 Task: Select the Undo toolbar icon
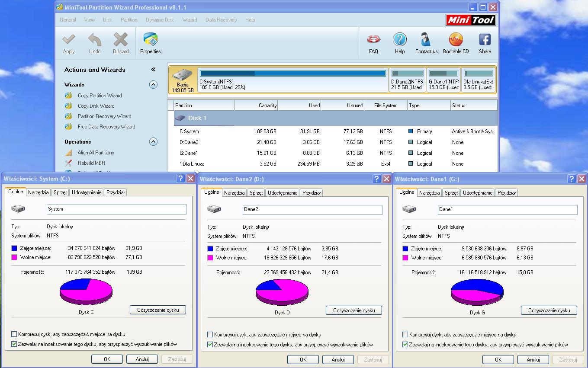(95, 42)
